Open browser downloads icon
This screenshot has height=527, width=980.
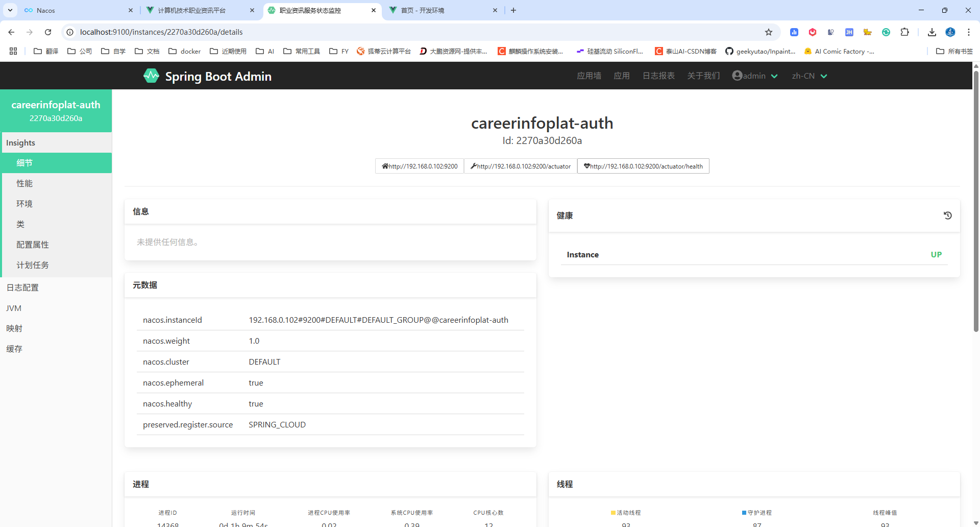[x=932, y=32]
